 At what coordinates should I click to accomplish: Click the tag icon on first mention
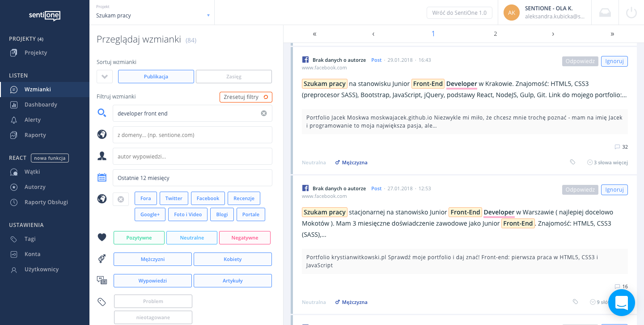pyautogui.click(x=572, y=162)
